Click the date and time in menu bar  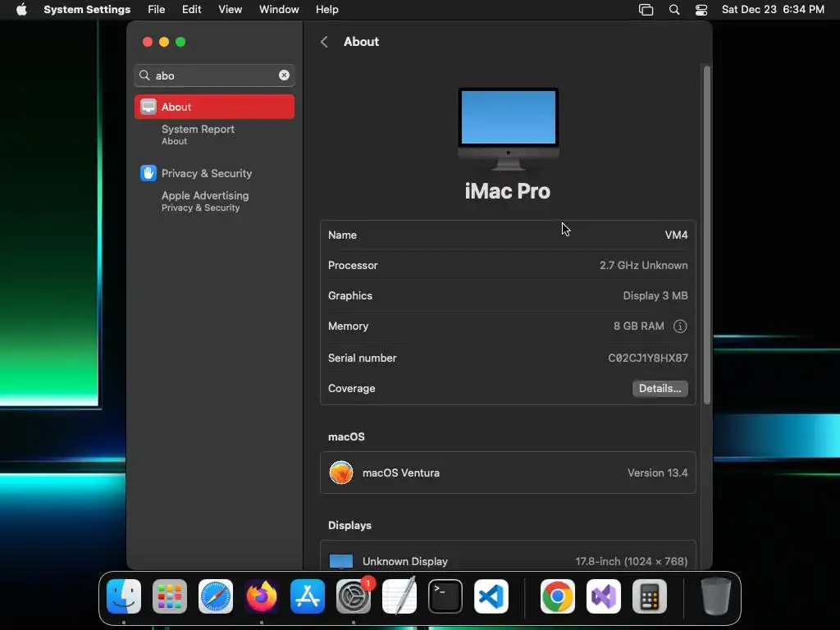tap(773, 10)
